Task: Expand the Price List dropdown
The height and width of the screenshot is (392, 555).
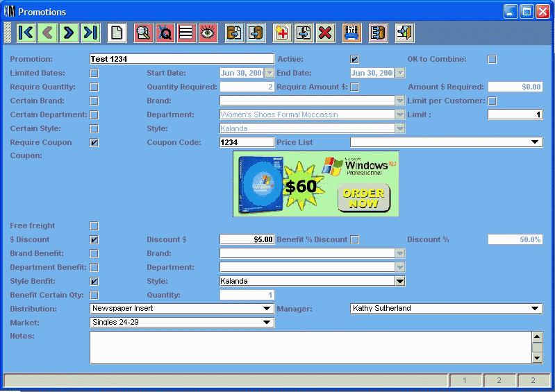Action: coord(535,142)
